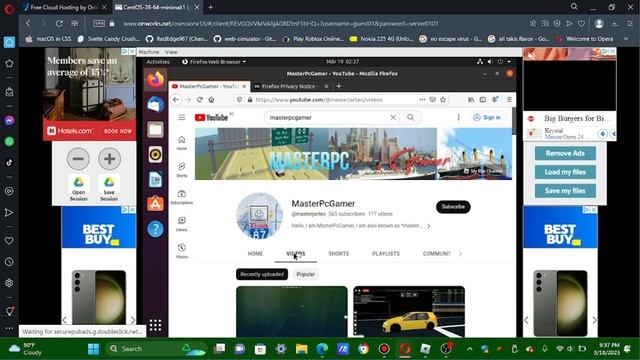
Task: Select the SHORTS channel tab
Action: point(339,253)
